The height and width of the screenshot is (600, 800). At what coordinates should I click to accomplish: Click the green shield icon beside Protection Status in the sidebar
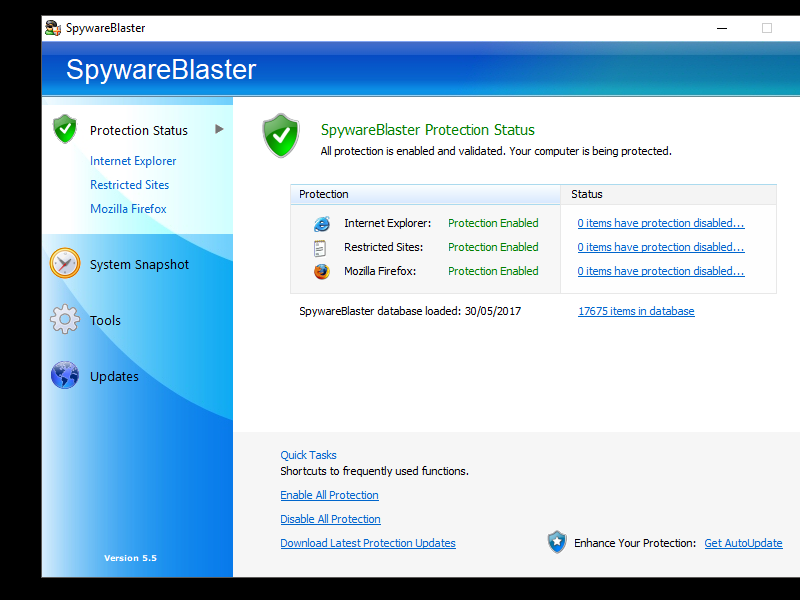[65, 129]
